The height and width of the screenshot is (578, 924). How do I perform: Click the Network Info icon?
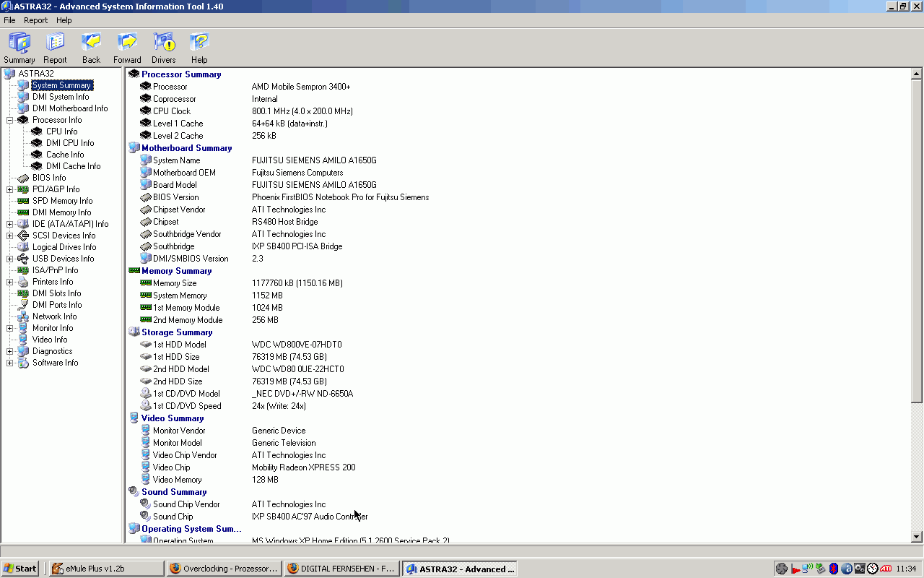23,316
